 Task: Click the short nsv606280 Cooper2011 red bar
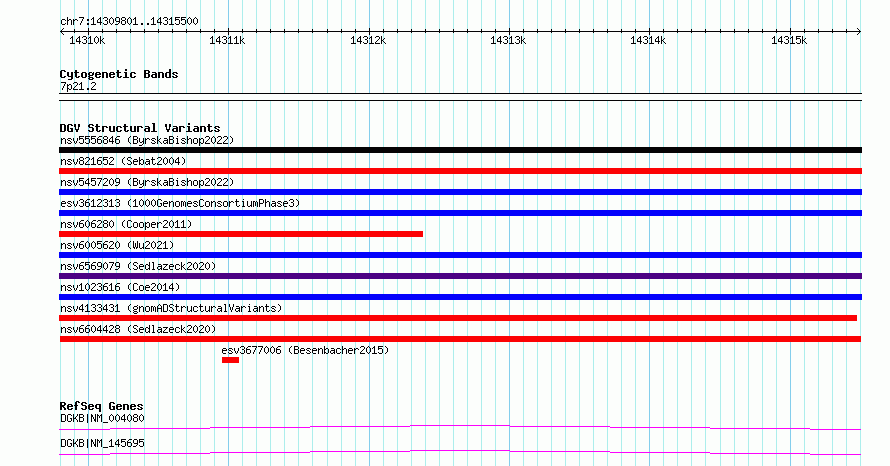click(241, 234)
